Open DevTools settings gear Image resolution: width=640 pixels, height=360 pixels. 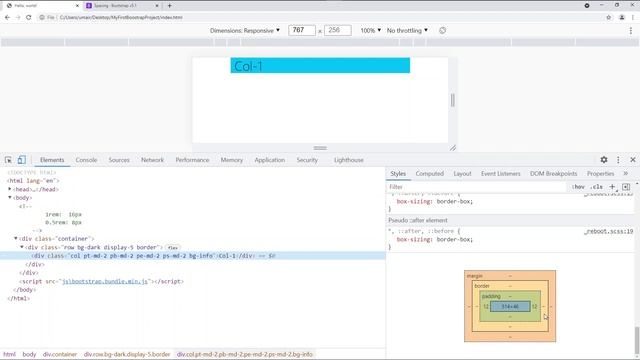[x=604, y=160]
